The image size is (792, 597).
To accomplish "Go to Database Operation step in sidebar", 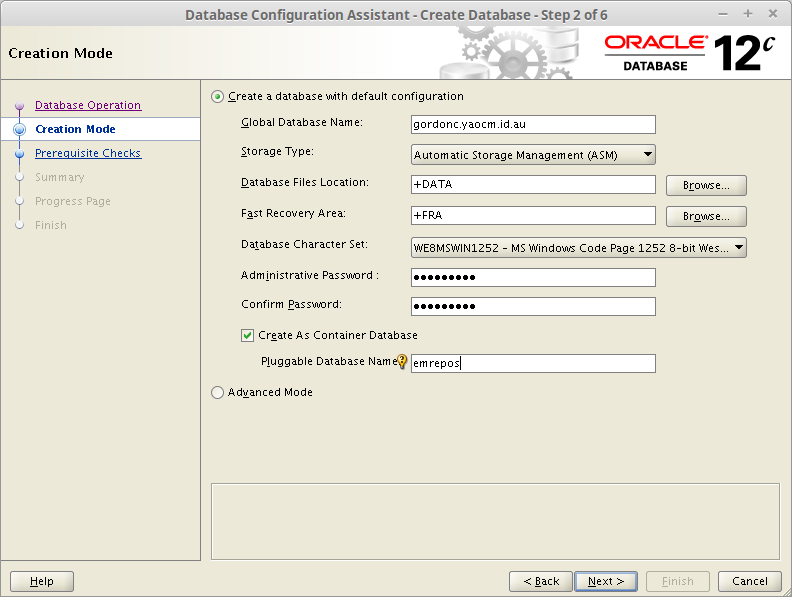I will click(x=88, y=105).
